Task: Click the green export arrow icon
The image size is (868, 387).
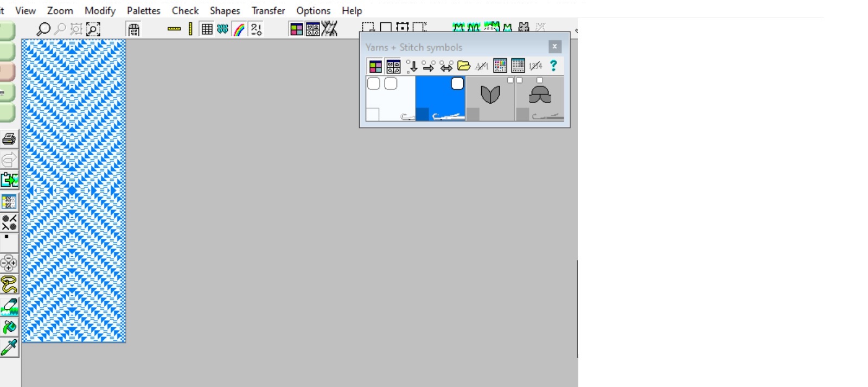Action: (9, 180)
